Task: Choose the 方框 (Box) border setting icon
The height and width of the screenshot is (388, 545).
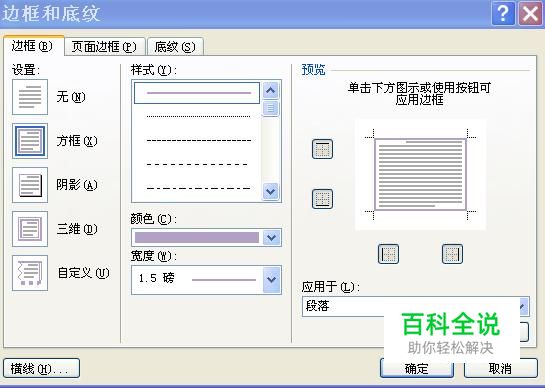Action: pyautogui.click(x=30, y=141)
